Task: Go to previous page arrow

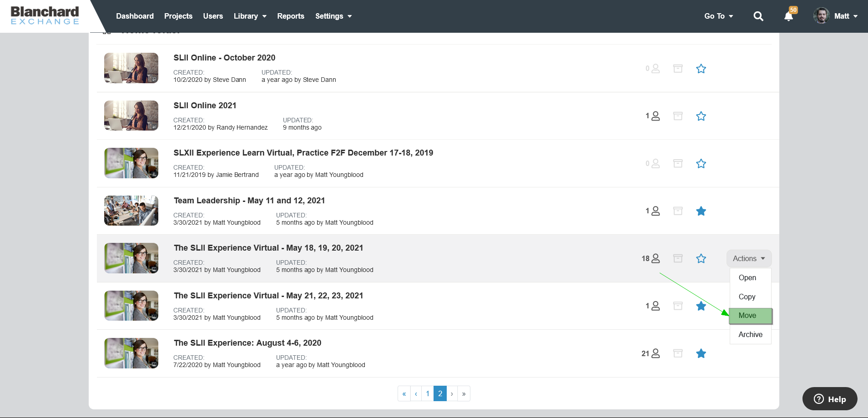Action: pyautogui.click(x=416, y=394)
